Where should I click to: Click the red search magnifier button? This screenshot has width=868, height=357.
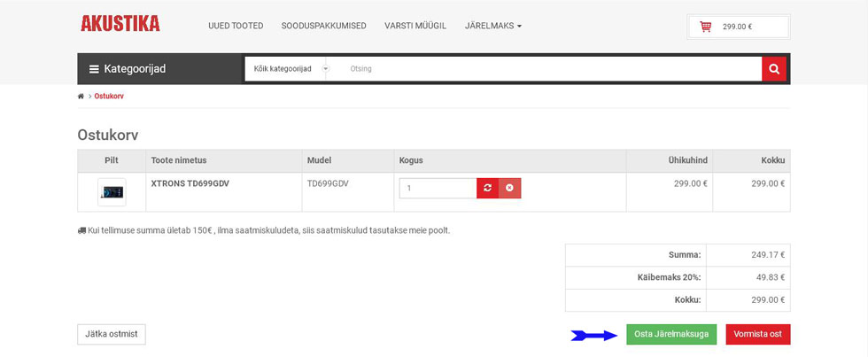774,69
